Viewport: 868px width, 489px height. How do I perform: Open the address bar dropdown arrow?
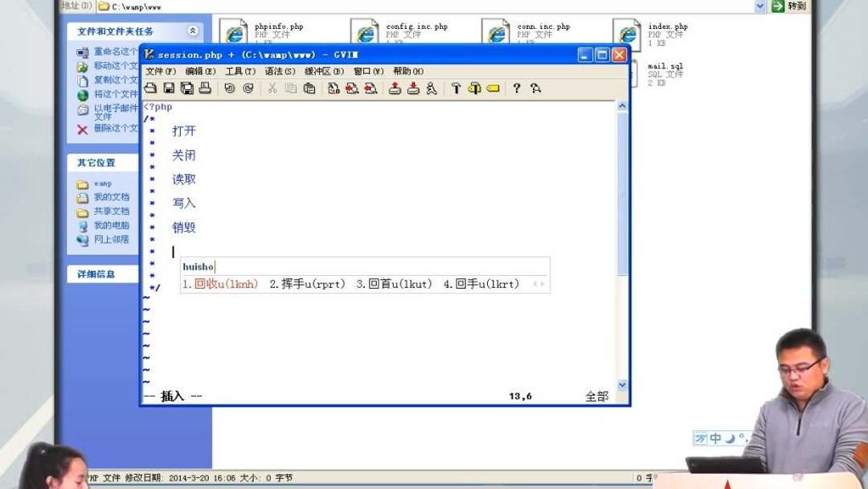pos(758,6)
